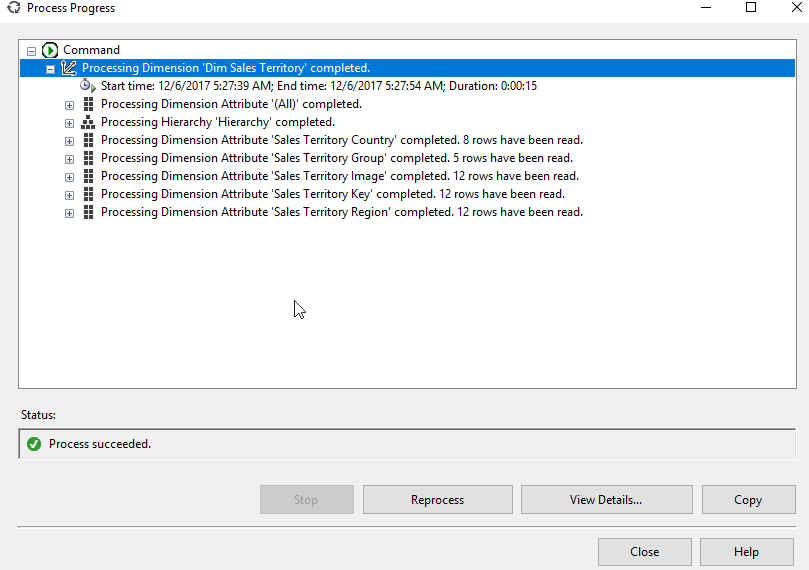This screenshot has height=570, width=809.
Task: Click the clock icon beside Start time
Action: pyautogui.click(x=88, y=86)
